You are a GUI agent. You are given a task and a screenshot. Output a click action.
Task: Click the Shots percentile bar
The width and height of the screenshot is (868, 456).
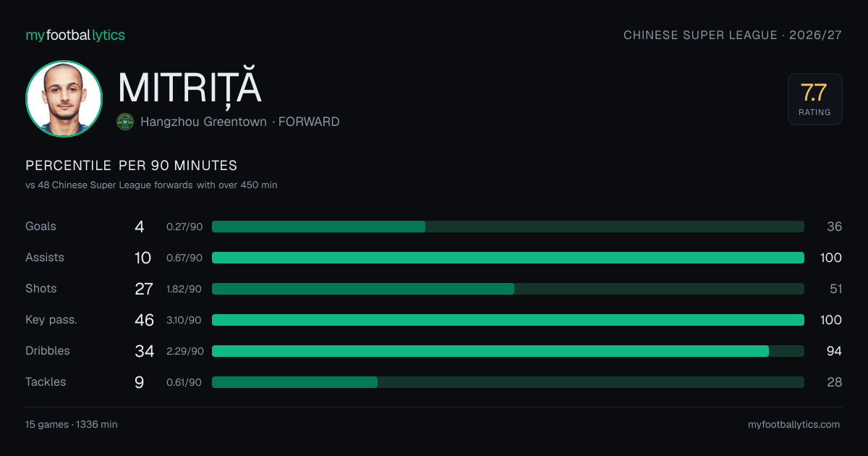pyautogui.click(x=508, y=289)
